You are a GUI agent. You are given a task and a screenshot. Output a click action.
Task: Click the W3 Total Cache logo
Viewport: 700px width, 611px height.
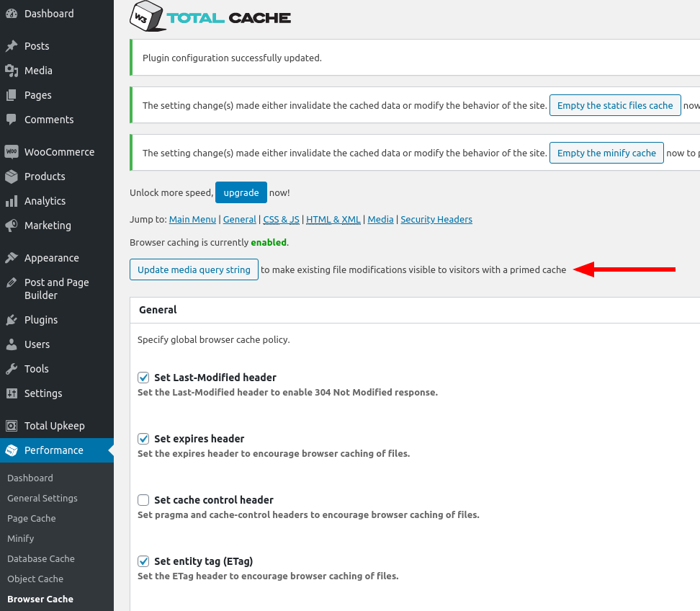point(210,17)
